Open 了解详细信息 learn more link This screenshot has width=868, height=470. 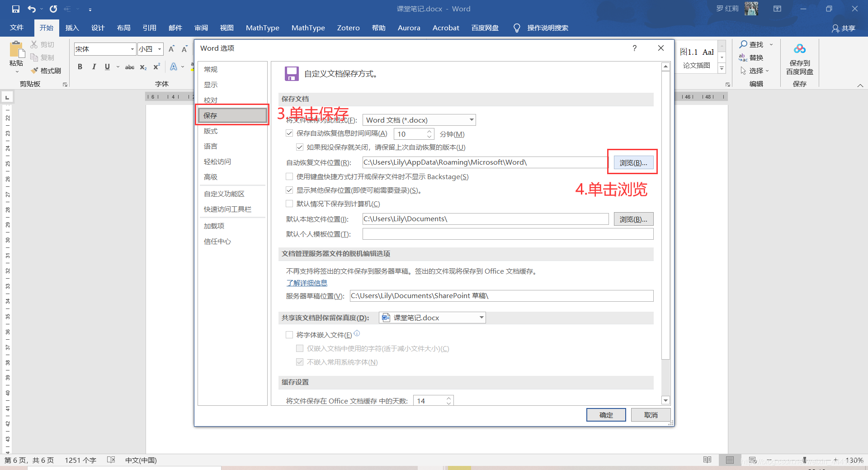(307, 283)
